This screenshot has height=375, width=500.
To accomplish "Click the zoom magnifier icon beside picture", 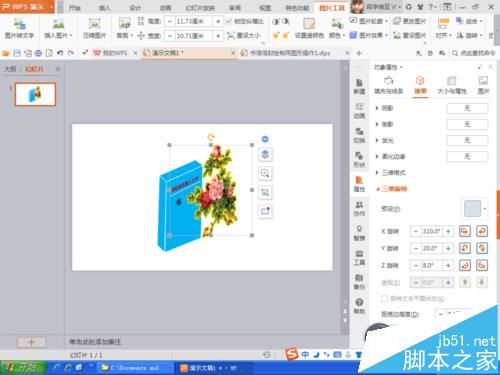I will click(x=265, y=173).
